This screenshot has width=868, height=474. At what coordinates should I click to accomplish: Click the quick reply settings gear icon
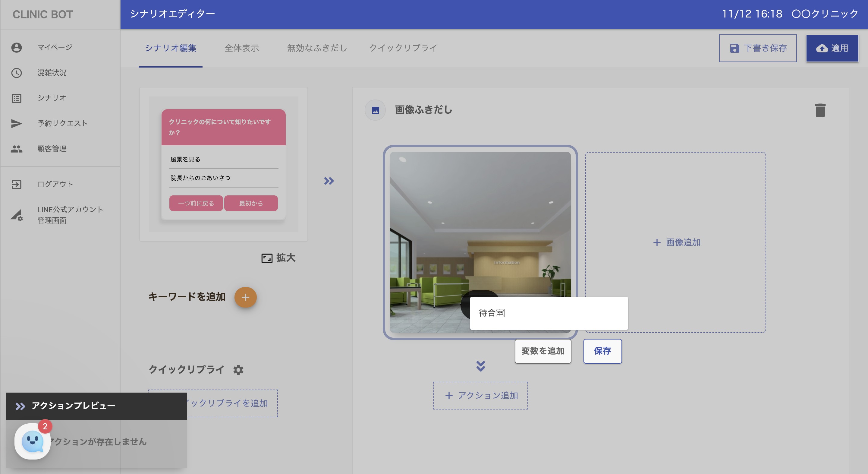click(x=238, y=370)
